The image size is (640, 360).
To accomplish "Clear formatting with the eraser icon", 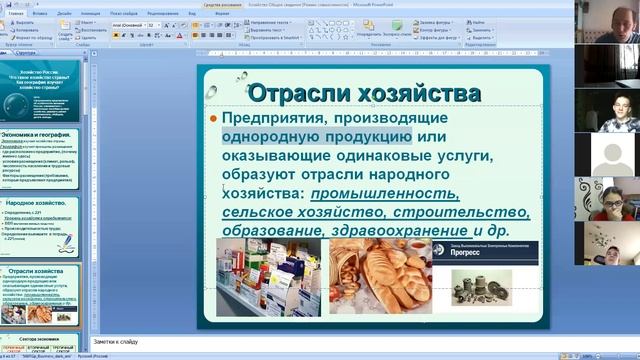I will (183, 25).
